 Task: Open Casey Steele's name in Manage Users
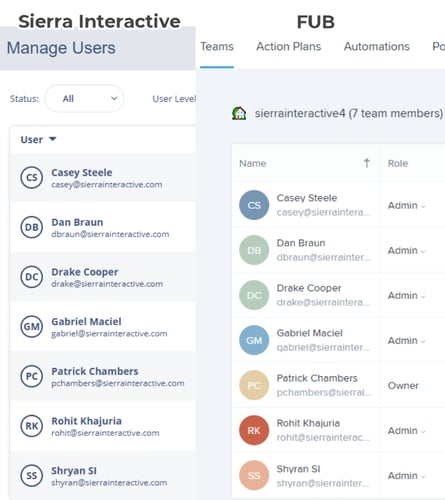coord(82,172)
